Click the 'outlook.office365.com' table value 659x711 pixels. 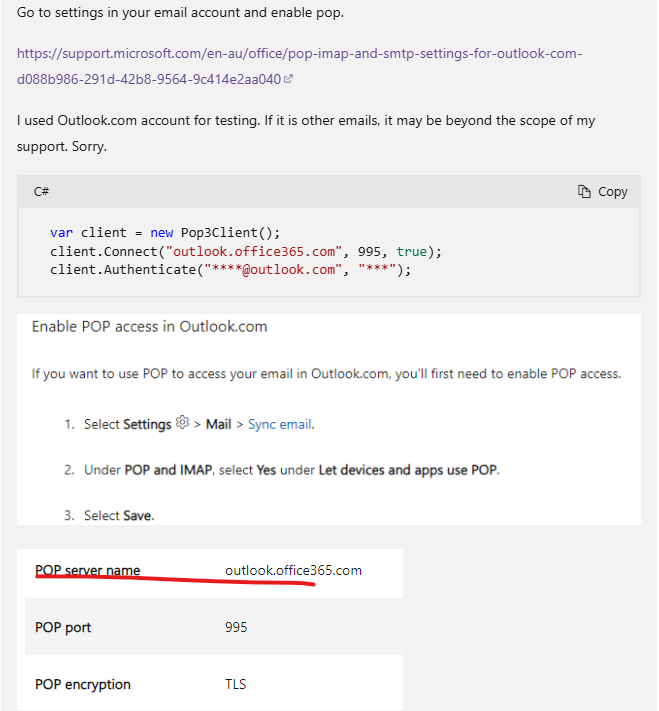click(x=293, y=570)
